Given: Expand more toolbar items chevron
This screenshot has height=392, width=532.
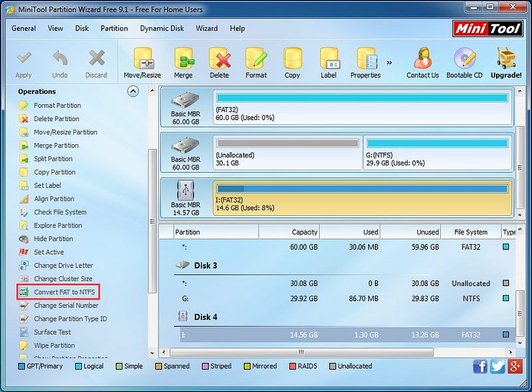Looking at the screenshot, I should pyautogui.click(x=389, y=62).
